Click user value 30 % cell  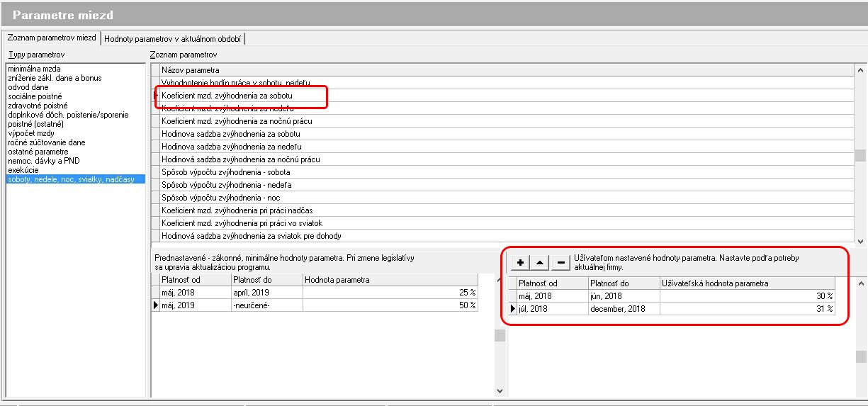click(748, 296)
